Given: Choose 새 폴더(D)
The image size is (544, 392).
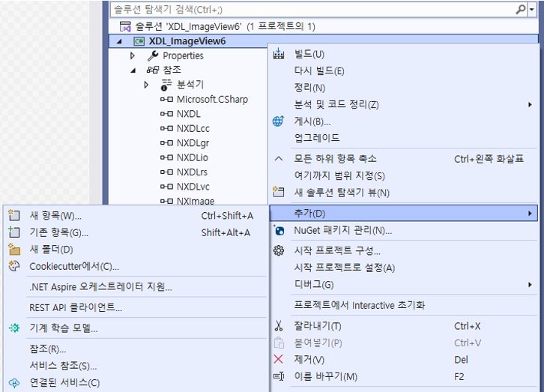Looking at the screenshot, I should pos(52,250).
